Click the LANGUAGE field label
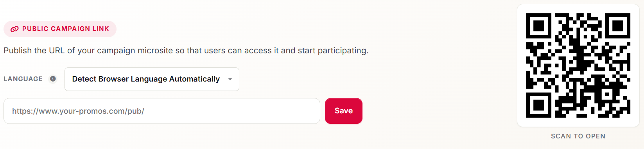 pyautogui.click(x=23, y=79)
